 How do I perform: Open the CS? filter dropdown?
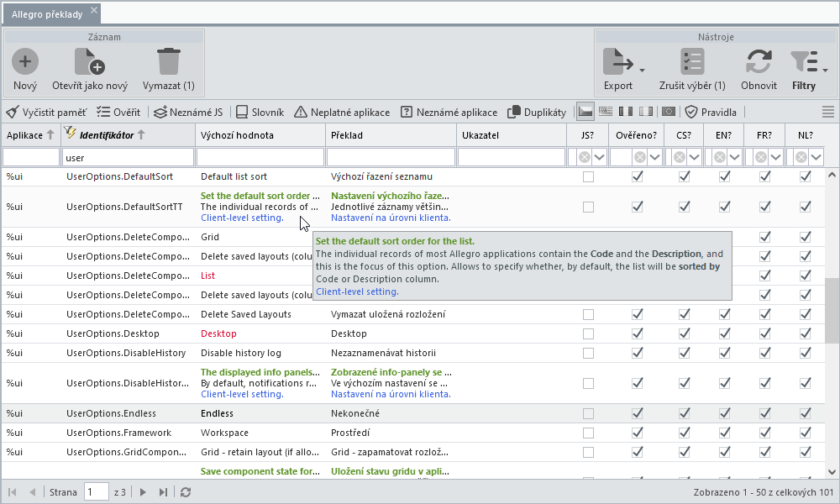(x=695, y=157)
